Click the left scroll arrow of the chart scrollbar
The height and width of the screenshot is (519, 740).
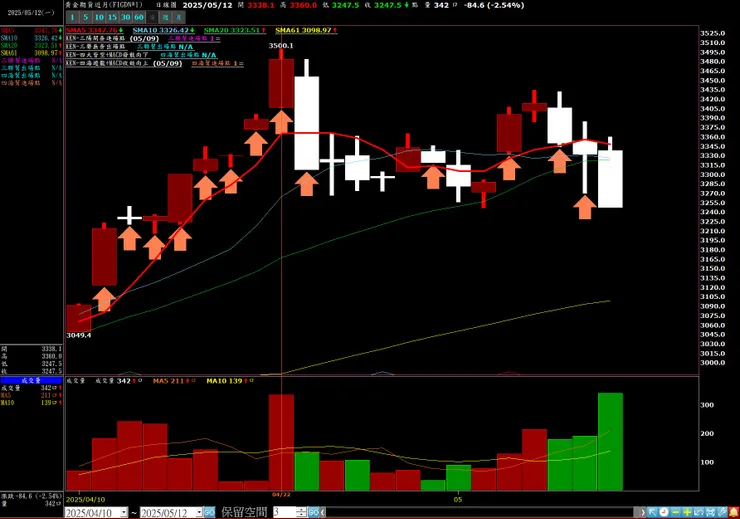coord(323,512)
